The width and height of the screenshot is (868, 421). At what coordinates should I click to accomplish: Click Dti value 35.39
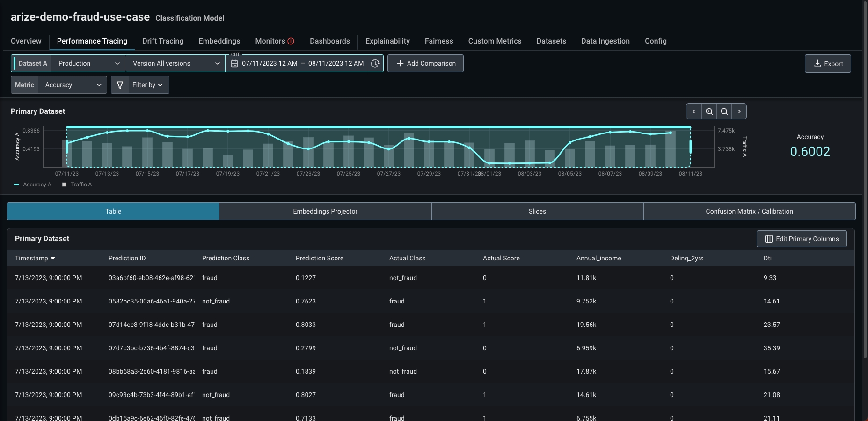(772, 348)
